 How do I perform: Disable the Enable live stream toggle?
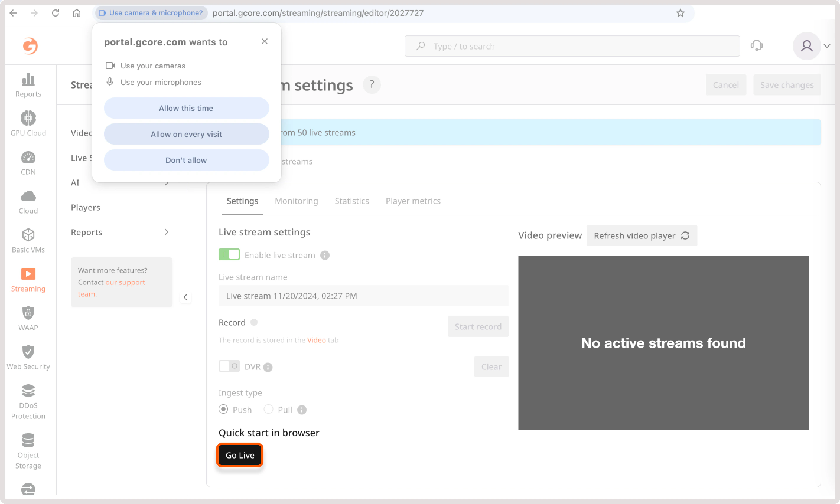point(229,254)
